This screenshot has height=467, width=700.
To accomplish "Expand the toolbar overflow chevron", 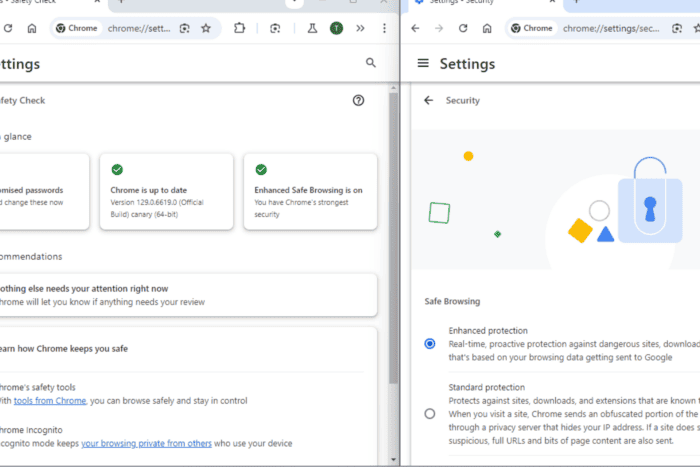I will coord(360,28).
